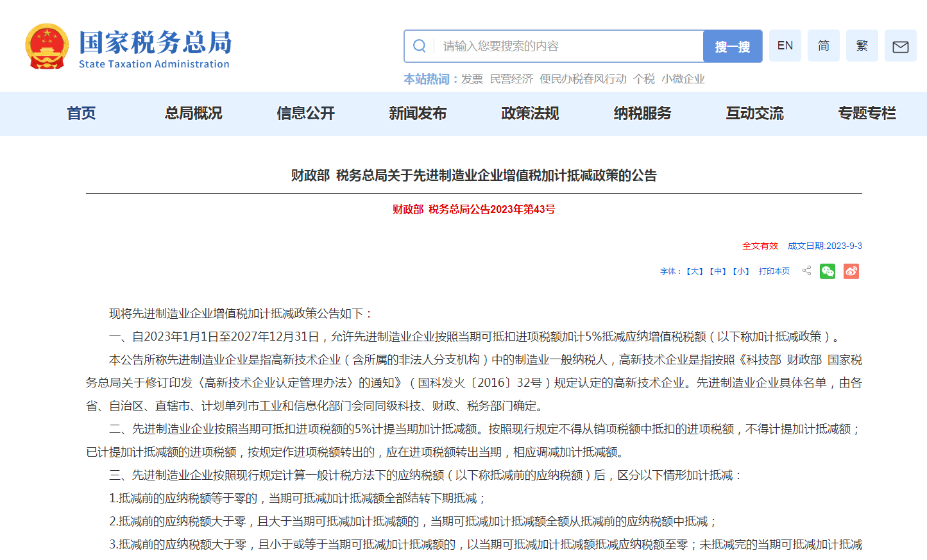This screenshot has width=927, height=560.
Task: Click hot keyword 便民办税春风行动
Action: click(583, 79)
